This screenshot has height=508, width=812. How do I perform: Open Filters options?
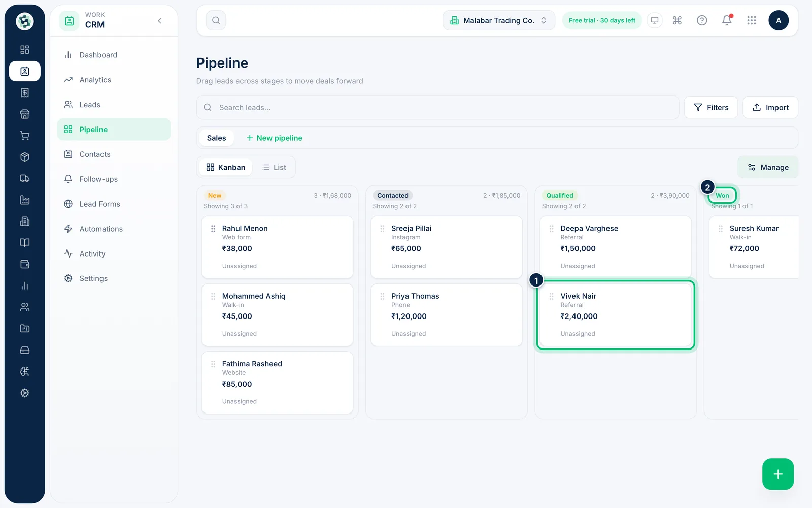[x=710, y=107]
